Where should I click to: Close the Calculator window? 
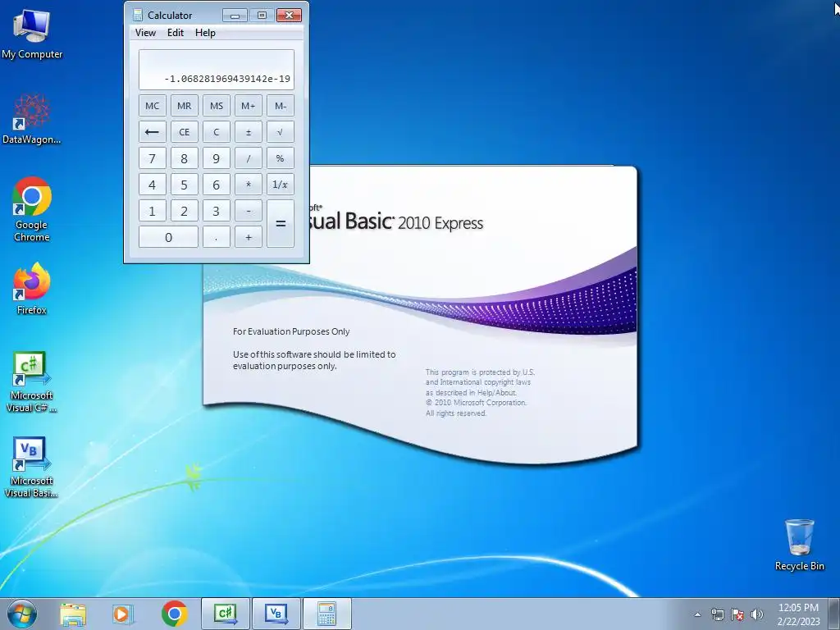(x=289, y=15)
